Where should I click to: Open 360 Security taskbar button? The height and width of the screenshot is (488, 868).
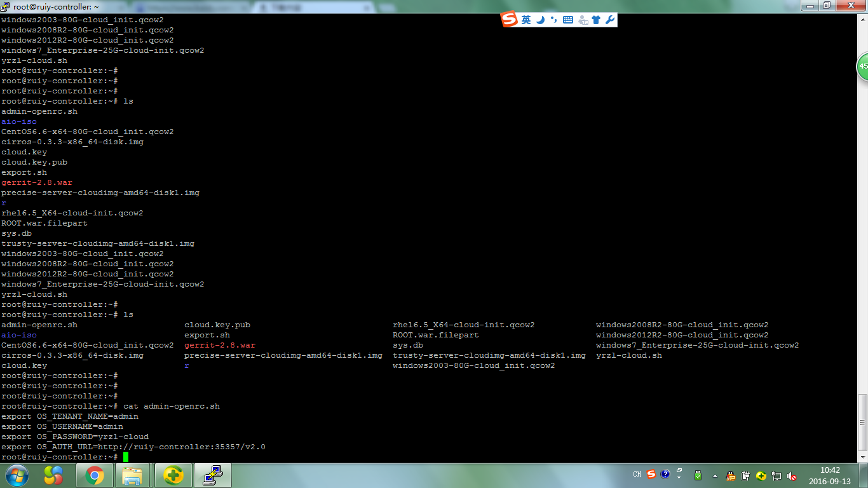pyautogui.click(x=173, y=475)
